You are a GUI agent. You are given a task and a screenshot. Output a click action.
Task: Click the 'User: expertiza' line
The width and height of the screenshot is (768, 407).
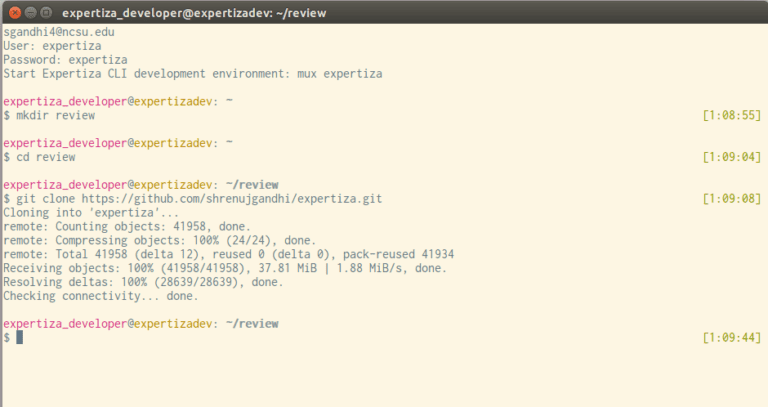[48, 46]
